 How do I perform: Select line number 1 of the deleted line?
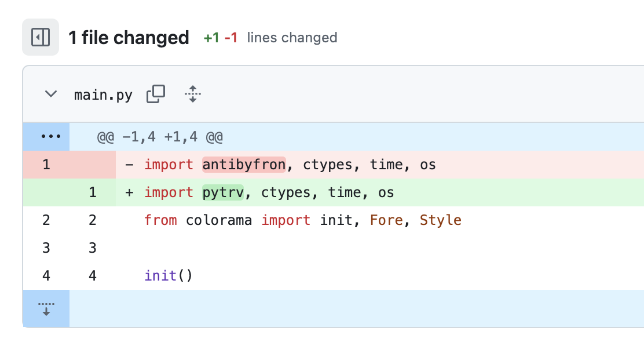point(46,165)
